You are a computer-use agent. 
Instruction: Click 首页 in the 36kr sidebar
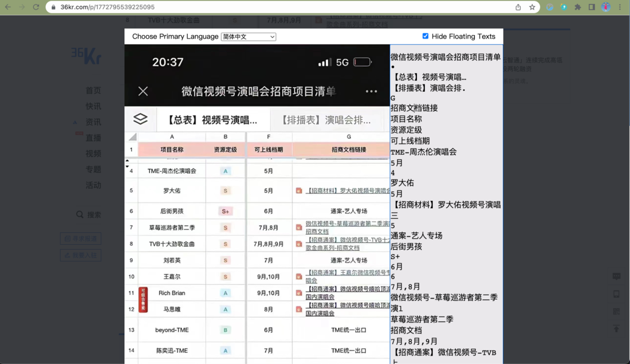point(93,91)
